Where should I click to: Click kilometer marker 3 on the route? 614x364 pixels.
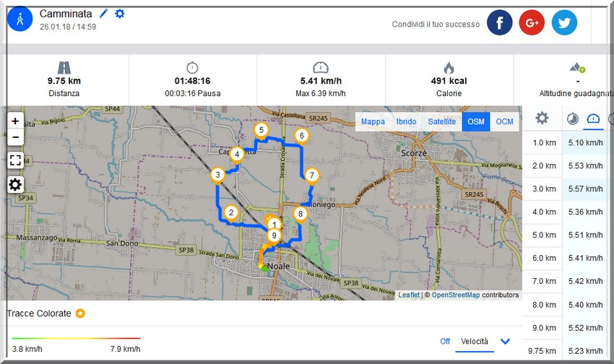pyautogui.click(x=217, y=175)
